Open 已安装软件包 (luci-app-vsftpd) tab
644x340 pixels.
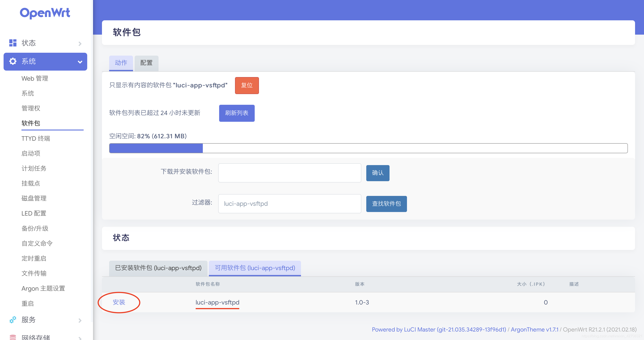click(x=158, y=268)
